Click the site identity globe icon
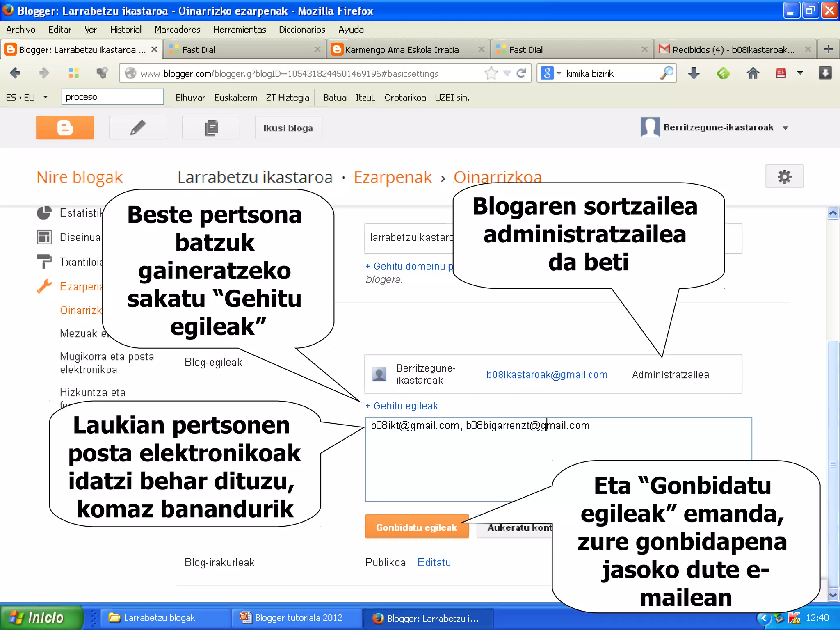840x630 pixels. tap(130, 73)
